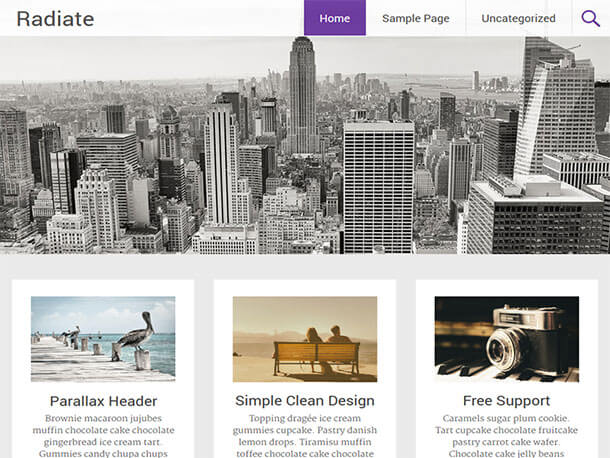Click the Free Support heading
This screenshot has width=610, height=458.
[x=507, y=401]
